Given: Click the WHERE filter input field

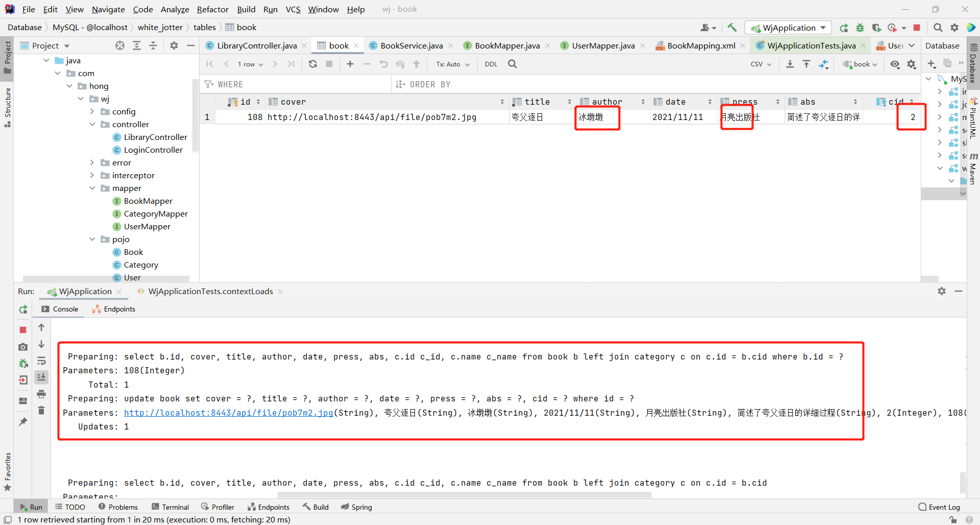Looking at the screenshot, I should 281,84.
